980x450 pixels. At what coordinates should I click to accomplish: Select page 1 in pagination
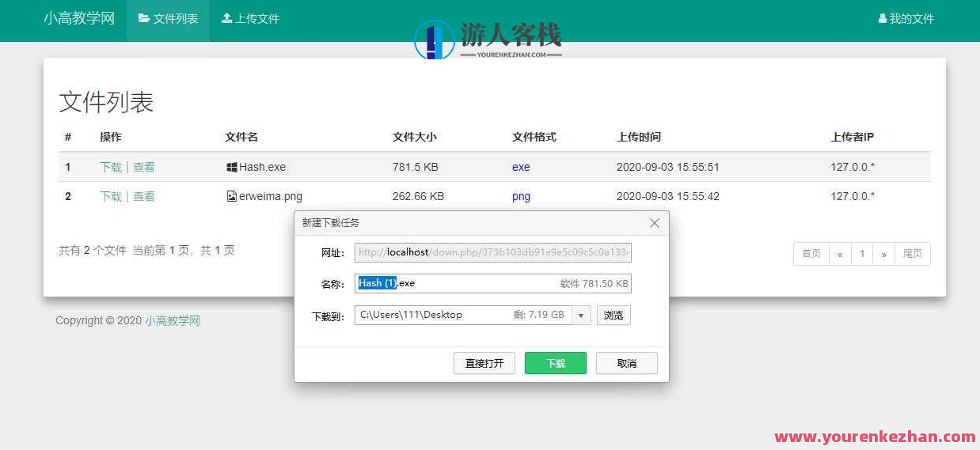coord(862,254)
